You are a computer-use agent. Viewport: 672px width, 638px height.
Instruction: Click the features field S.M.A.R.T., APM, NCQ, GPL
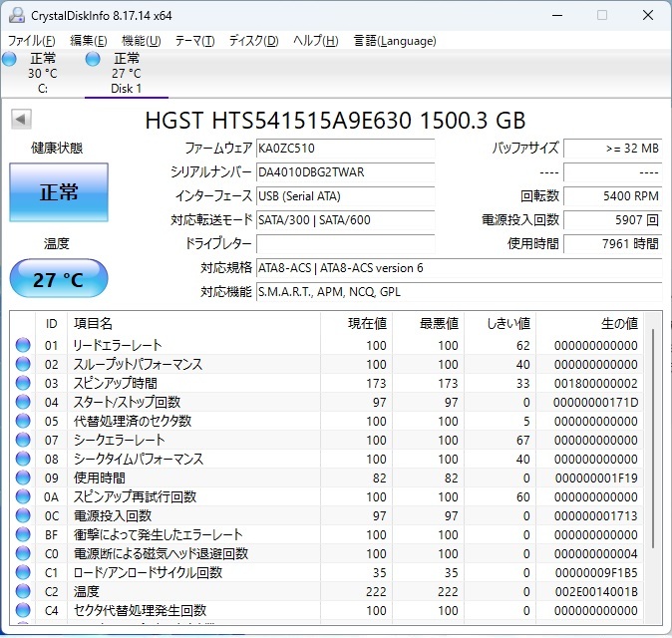[459, 292]
